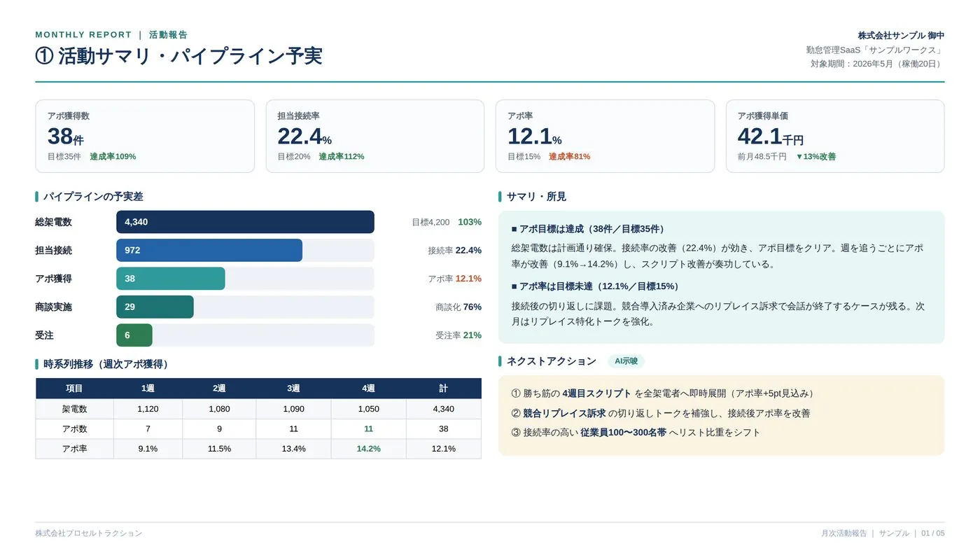Click the 1週 column header
The width and height of the screenshot is (980, 551).
click(x=148, y=389)
